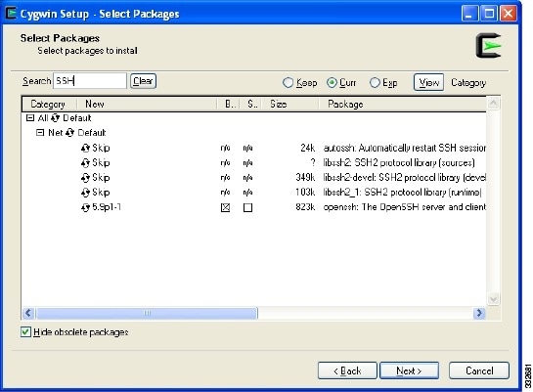Click horizontal scrollbar right arrow

(x=479, y=313)
